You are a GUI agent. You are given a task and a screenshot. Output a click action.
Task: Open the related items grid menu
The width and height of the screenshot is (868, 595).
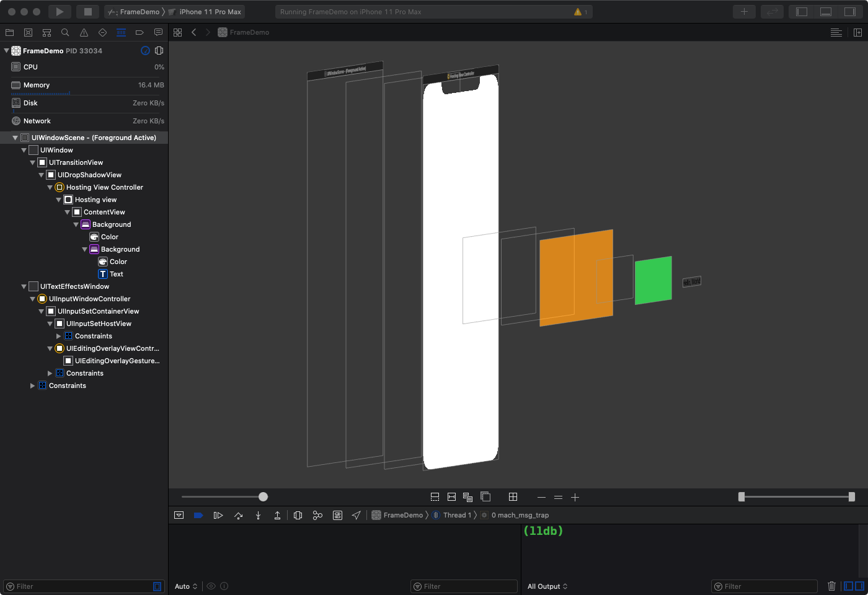point(178,32)
